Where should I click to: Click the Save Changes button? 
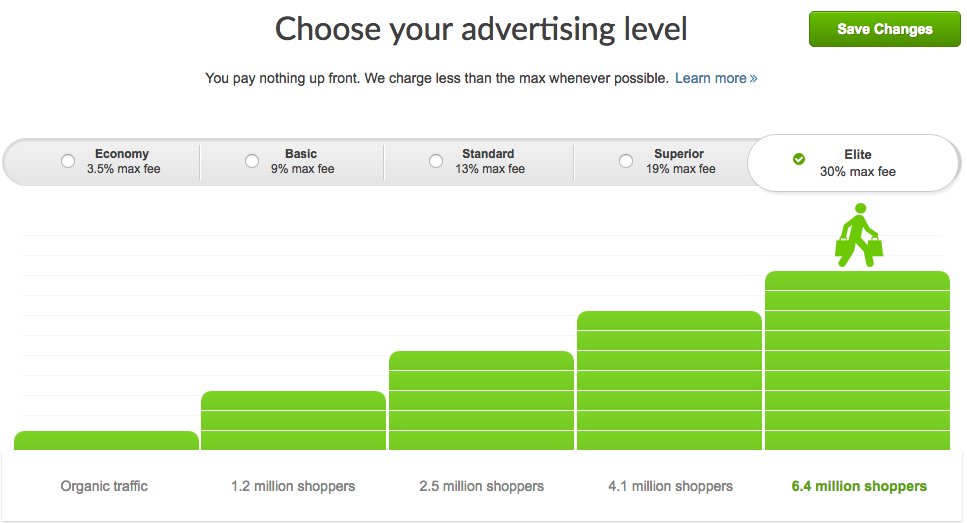[884, 29]
